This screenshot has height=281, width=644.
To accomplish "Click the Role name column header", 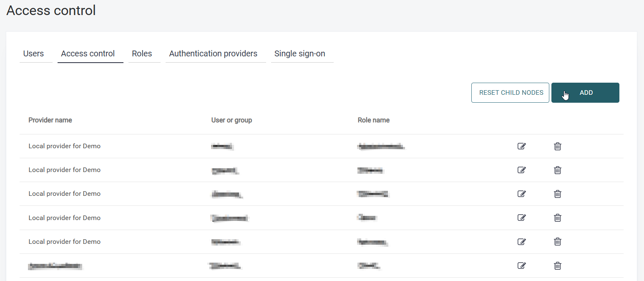I will [374, 120].
